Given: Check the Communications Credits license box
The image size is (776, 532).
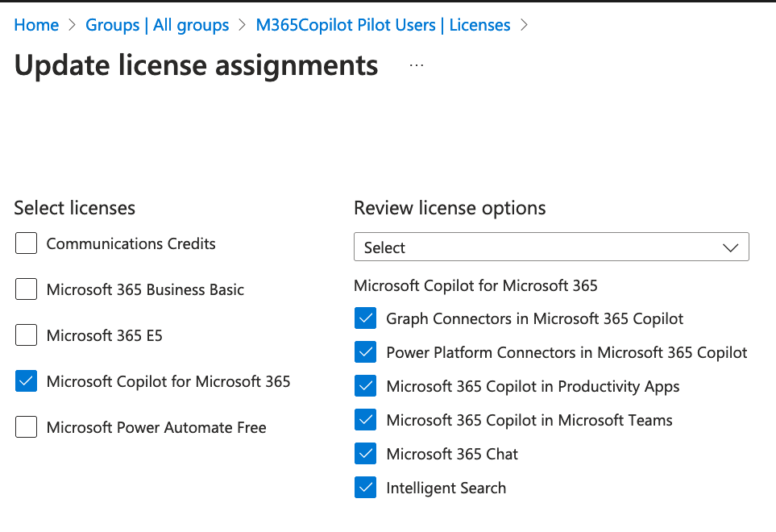Looking at the screenshot, I should (27, 243).
